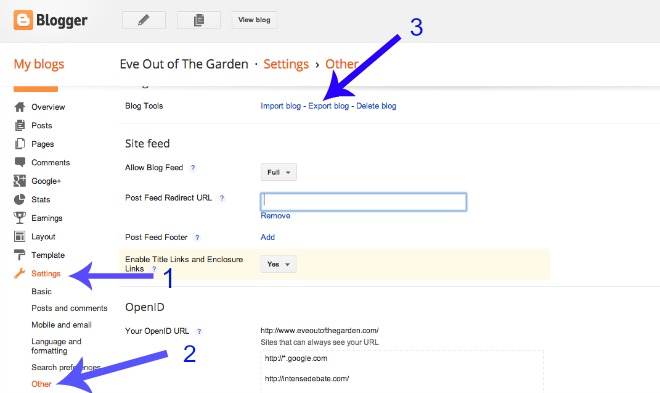Click the Google+ sidebar icon
The image size is (660, 393).
point(19,181)
